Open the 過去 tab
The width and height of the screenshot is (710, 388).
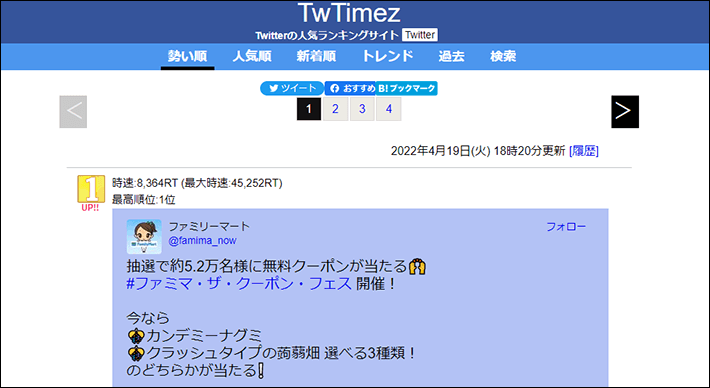pyautogui.click(x=451, y=56)
